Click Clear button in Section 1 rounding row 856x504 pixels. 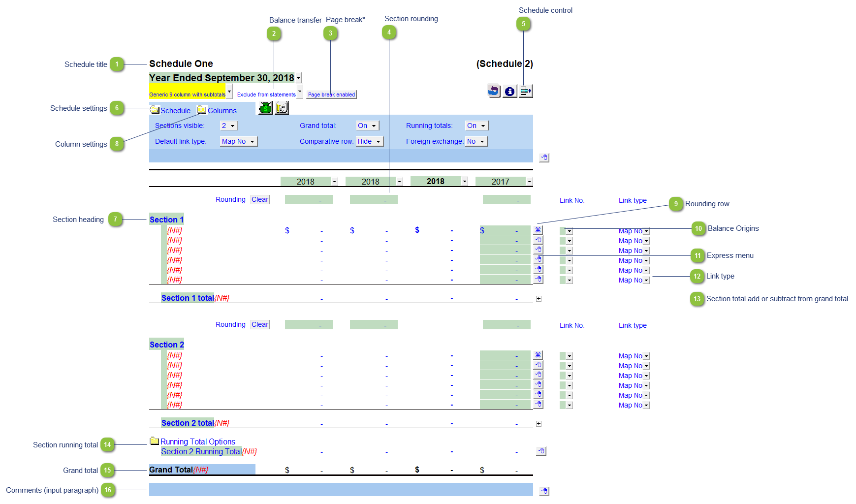260,199
